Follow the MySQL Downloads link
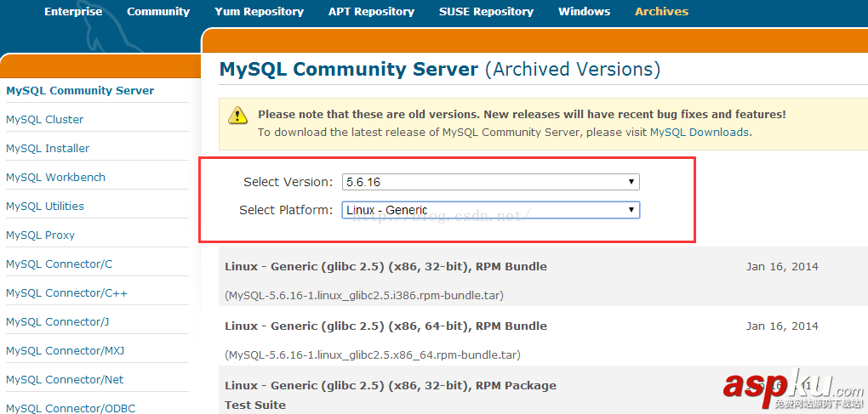 pos(700,133)
